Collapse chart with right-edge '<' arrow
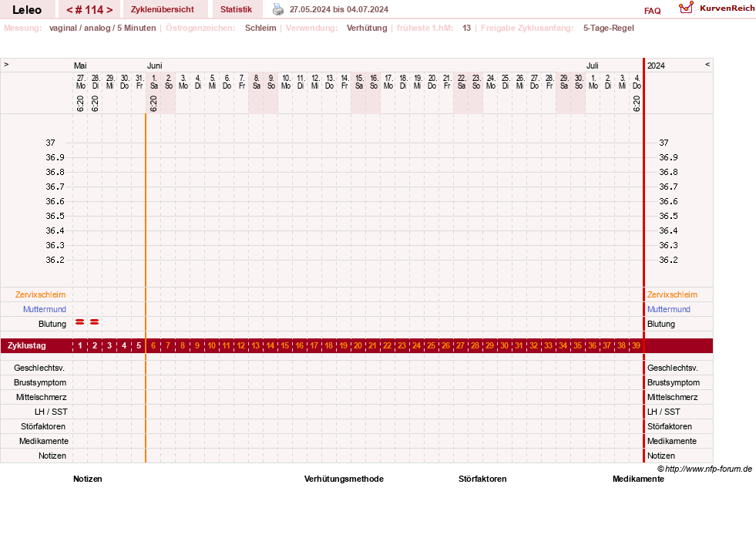 click(707, 65)
